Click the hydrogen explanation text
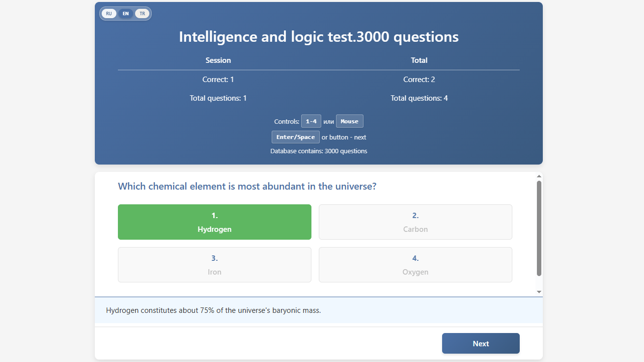The width and height of the screenshot is (644, 362). click(x=214, y=310)
